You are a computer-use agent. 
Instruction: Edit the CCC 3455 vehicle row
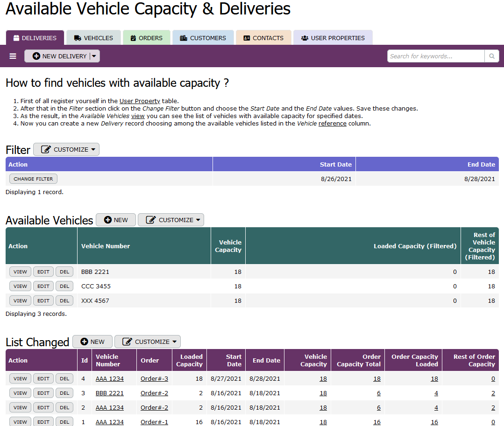(x=43, y=286)
